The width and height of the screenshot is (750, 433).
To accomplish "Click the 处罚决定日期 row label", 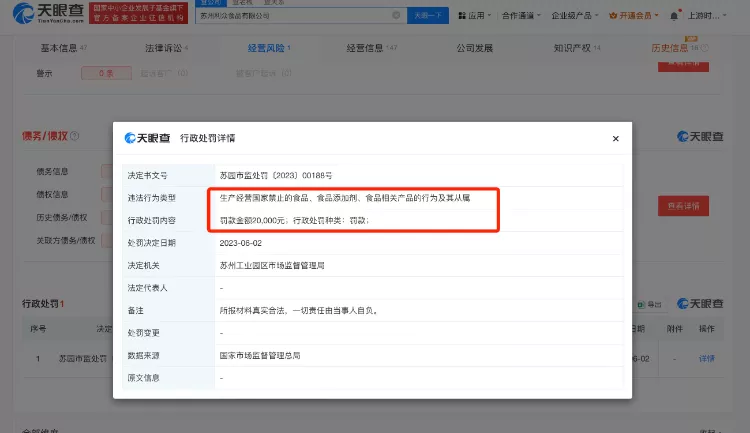I will 152,243.
